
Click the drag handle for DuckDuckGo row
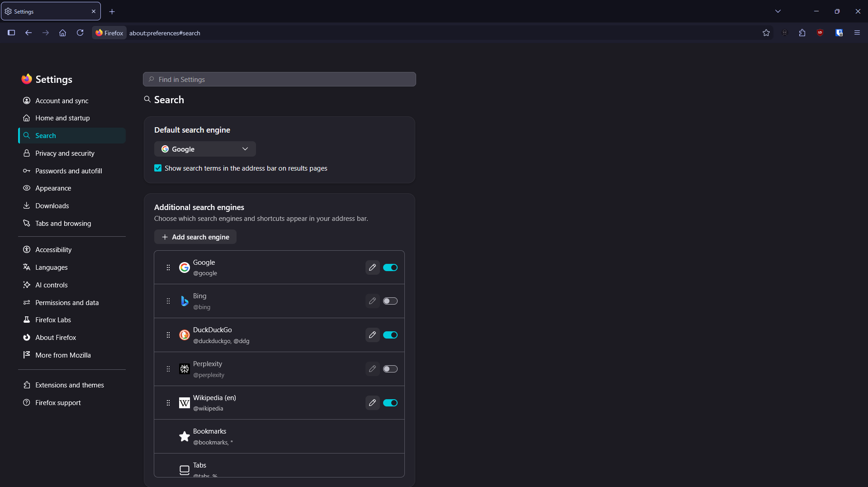pos(168,335)
